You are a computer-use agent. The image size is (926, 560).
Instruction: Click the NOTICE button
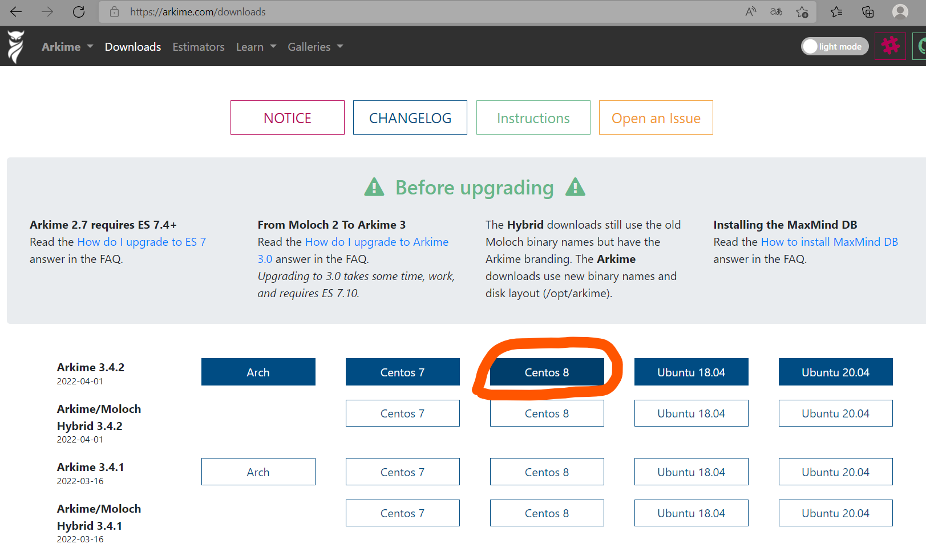[x=288, y=117]
